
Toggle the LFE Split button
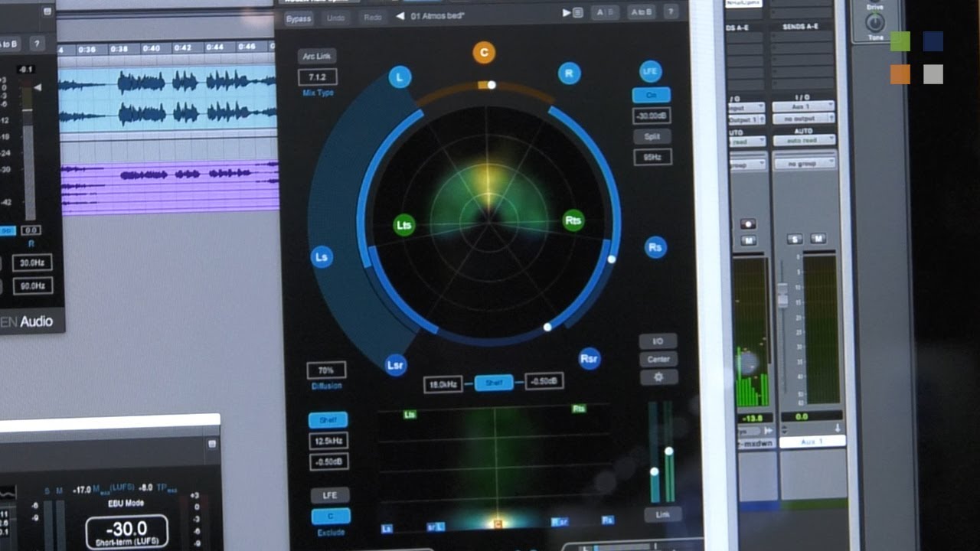[x=652, y=136]
